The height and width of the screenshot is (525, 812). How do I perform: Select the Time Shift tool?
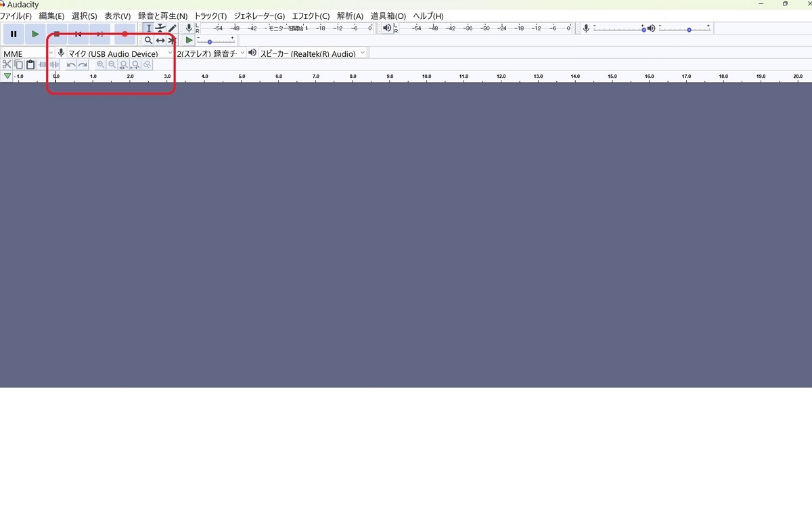point(160,41)
